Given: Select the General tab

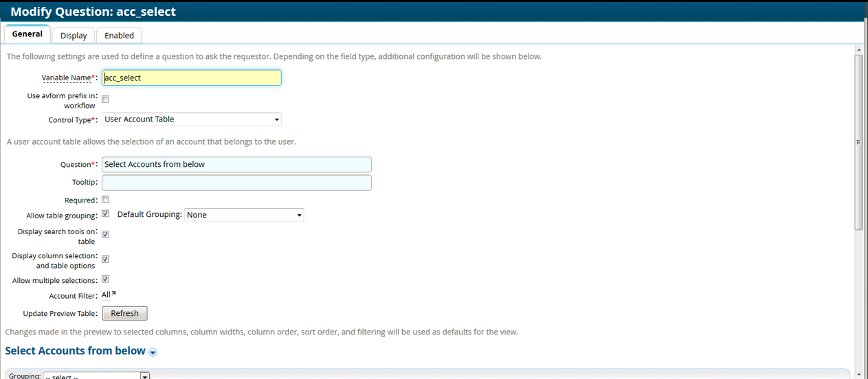Looking at the screenshot, I should 27,34.
